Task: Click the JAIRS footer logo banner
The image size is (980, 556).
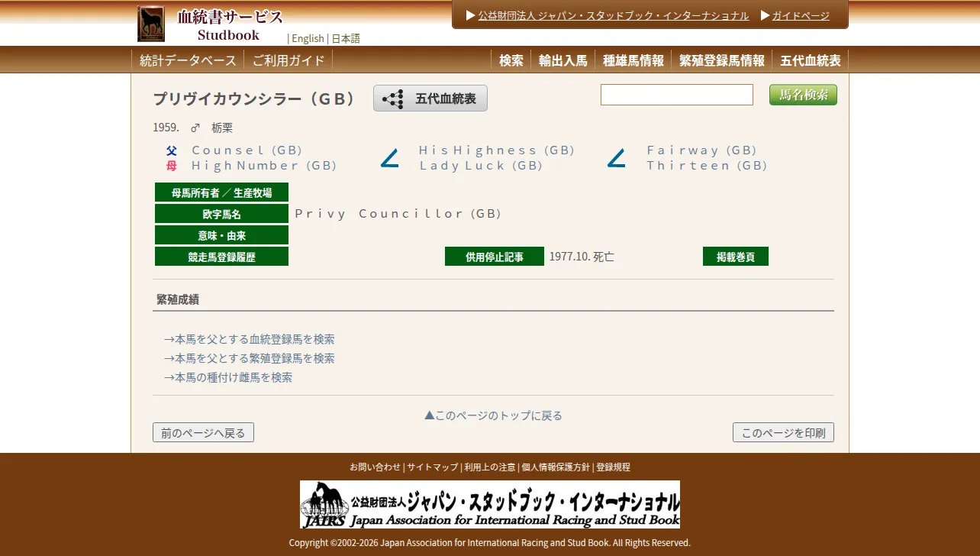Action: (490, 504)
